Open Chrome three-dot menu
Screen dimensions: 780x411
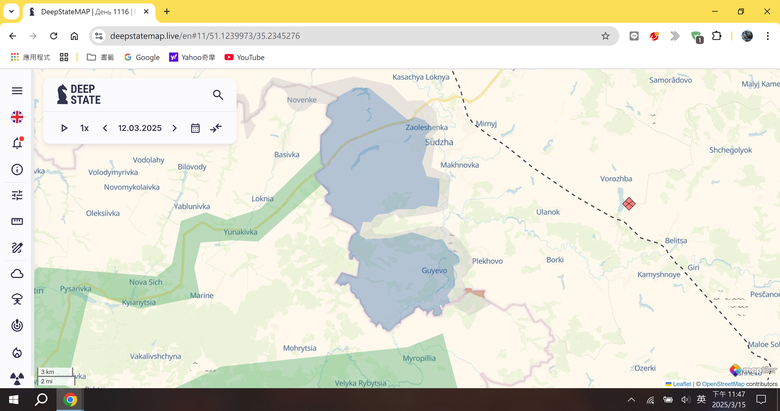coord(768,36)
